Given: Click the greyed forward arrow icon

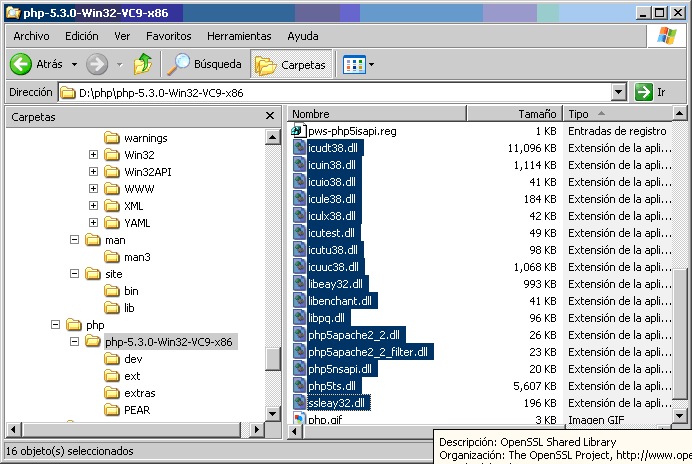Looking at the screenshot, I should tap(97, 64).
